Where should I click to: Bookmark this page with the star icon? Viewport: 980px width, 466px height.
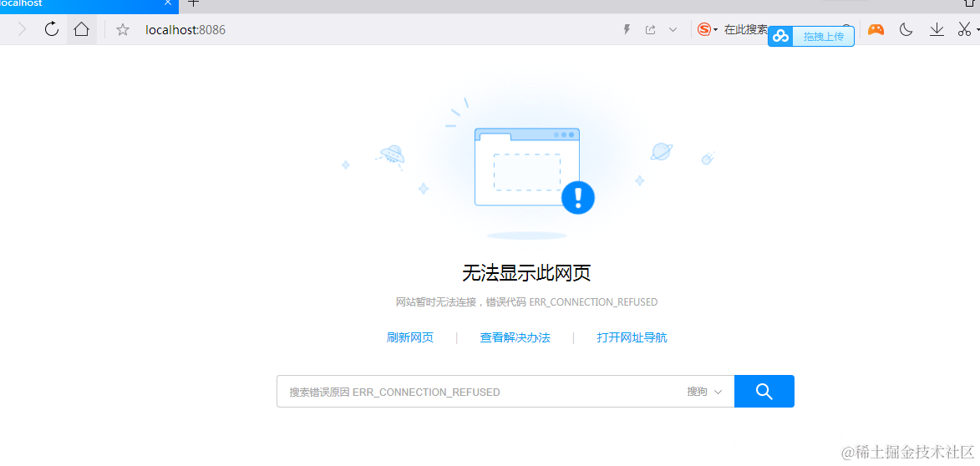coord(123,29)
